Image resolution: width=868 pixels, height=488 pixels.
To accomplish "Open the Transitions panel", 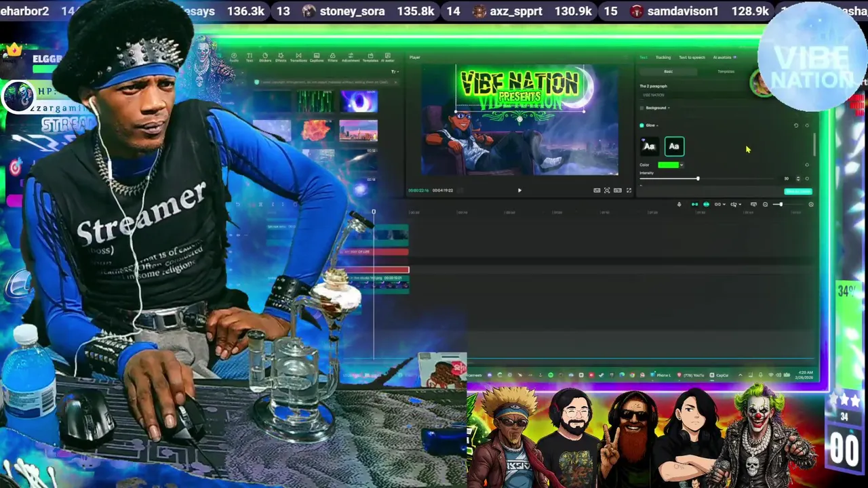I will click(x=298, y=58).
